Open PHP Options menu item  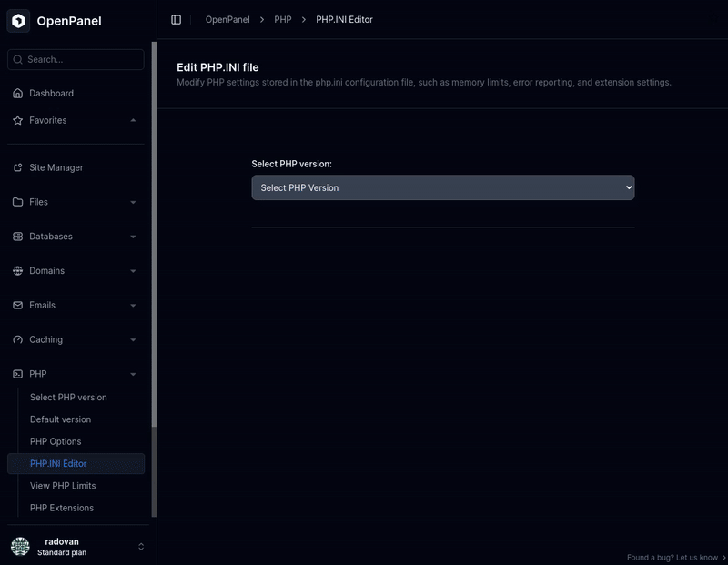(x=56, y=441)
